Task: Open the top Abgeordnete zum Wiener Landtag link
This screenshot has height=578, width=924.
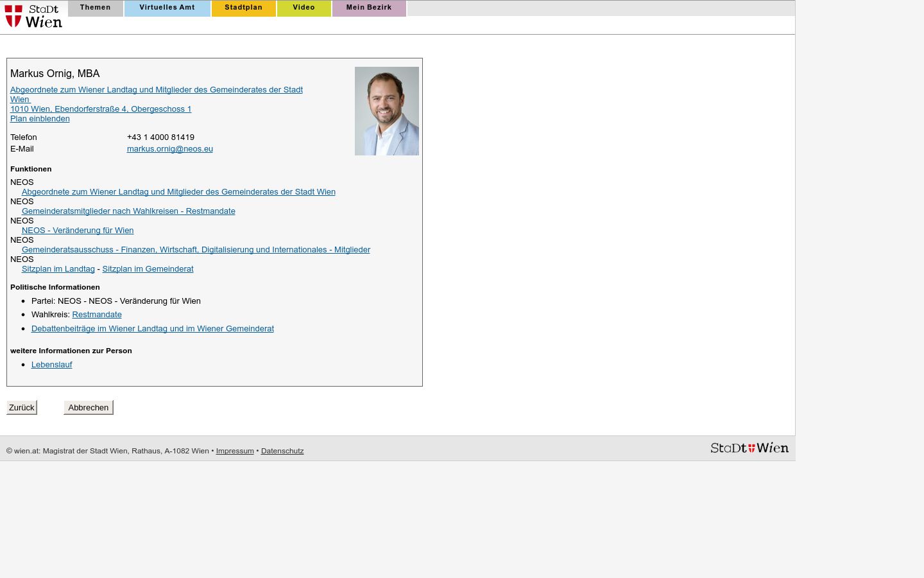Action: [x=157, y=94]
